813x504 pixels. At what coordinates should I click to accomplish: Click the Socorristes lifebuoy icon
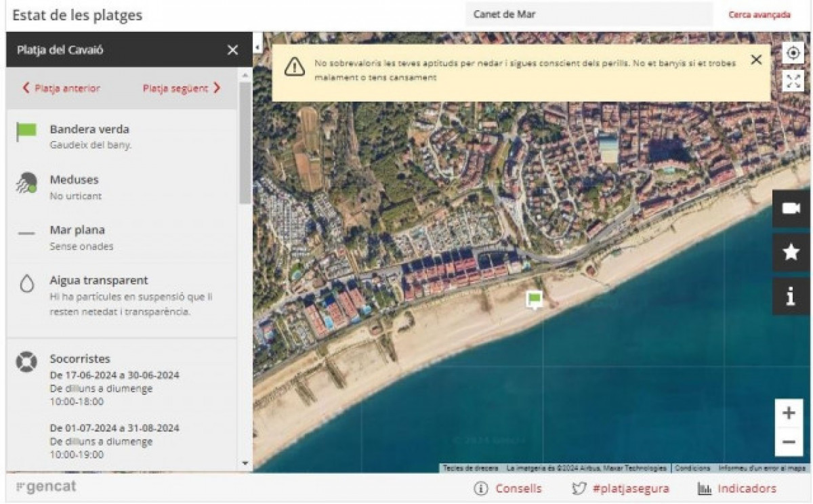point(26,362)
